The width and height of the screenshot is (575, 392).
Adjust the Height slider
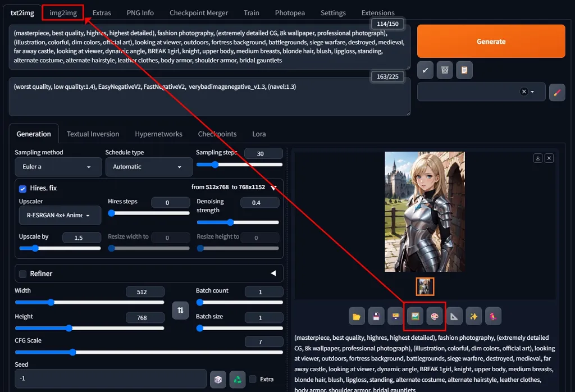tap(89, 328)
